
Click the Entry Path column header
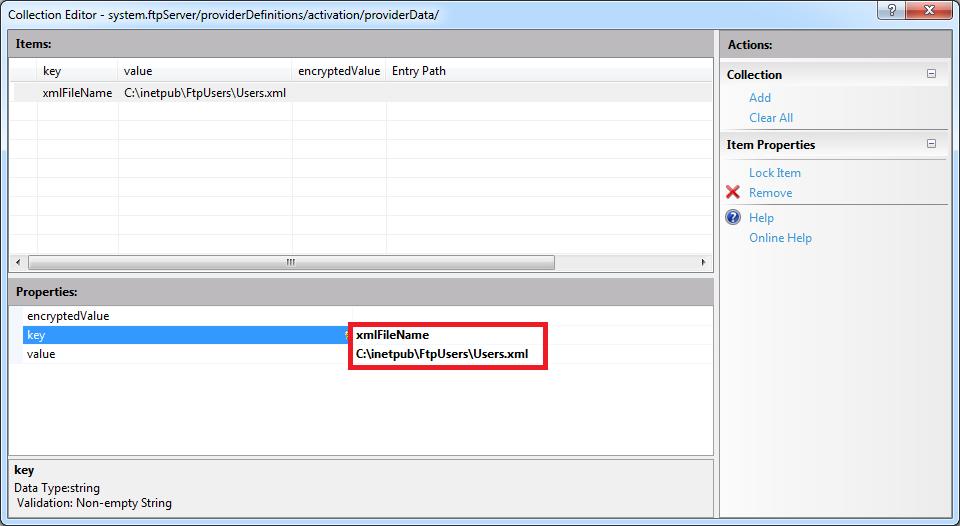(419, 71)
